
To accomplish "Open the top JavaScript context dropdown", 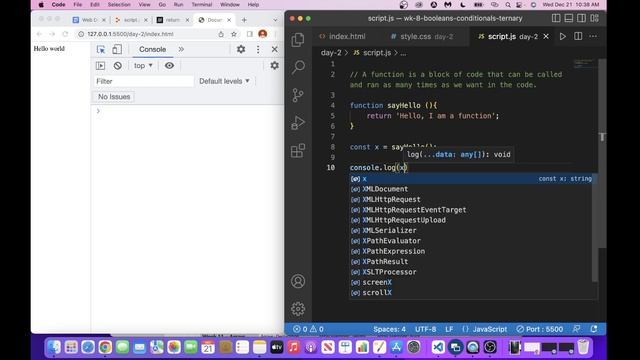I will [143, 66].
